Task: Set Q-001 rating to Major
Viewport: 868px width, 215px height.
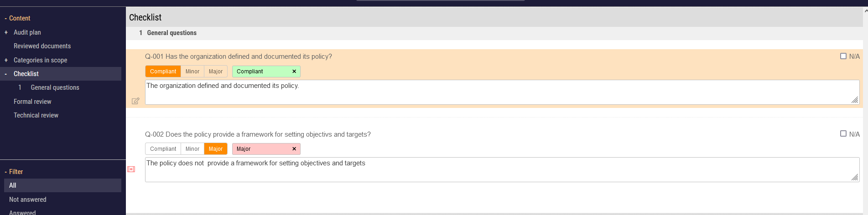Action: click(216, 72)
